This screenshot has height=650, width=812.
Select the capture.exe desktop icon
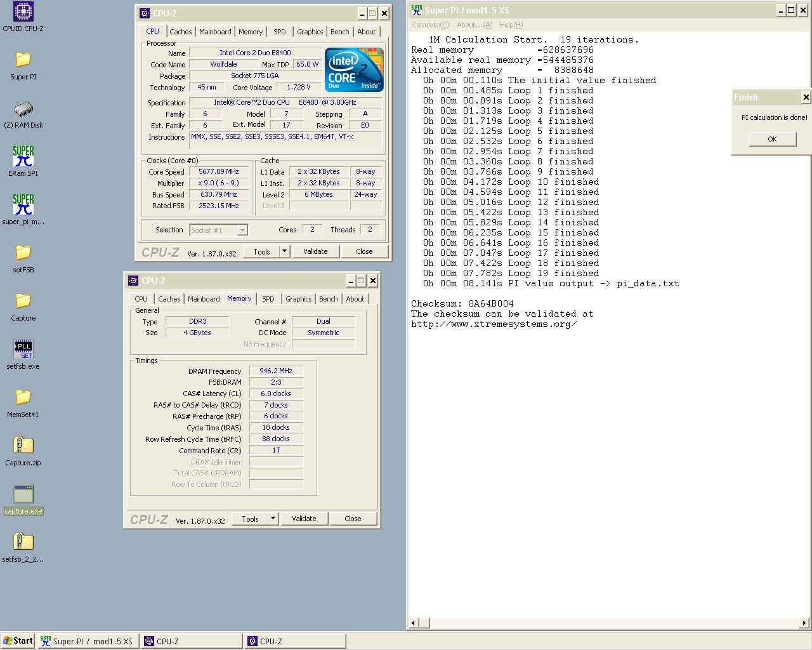[x=23, y=500]
